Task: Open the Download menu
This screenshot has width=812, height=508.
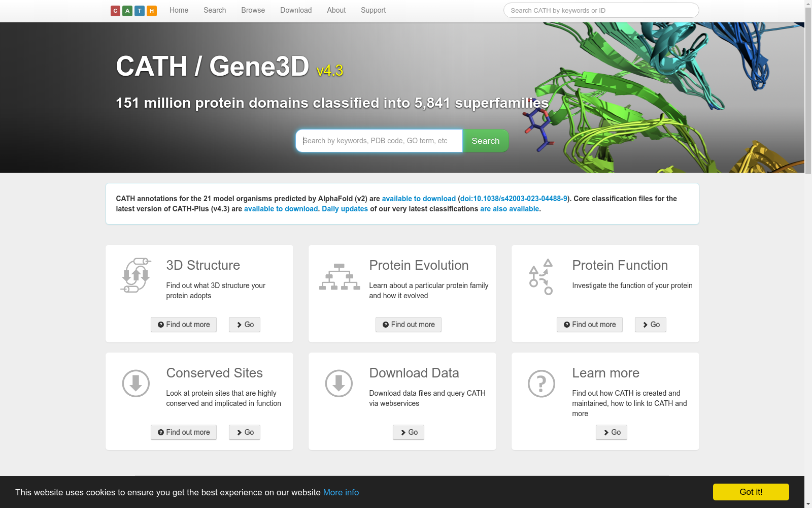Action: [x=296, y=10]
